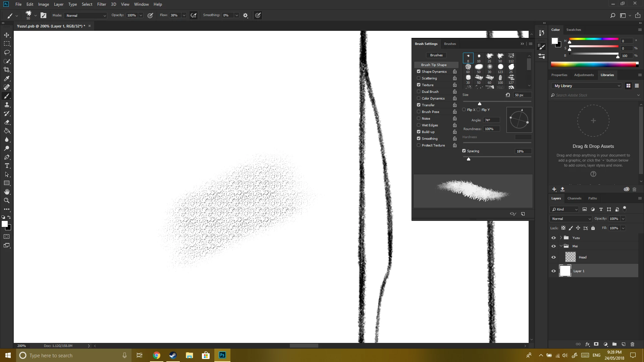Enable the Scattering checkbox

click(419, 78)
